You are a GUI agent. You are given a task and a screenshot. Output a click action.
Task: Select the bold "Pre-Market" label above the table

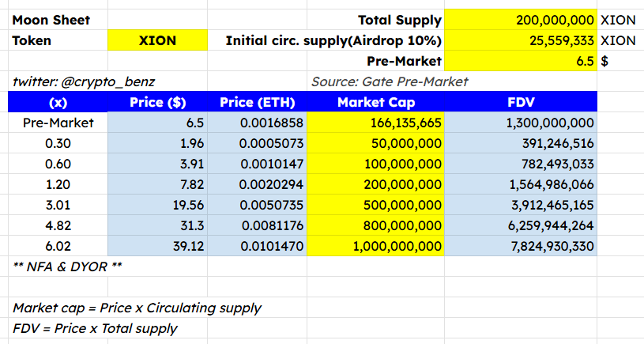(x=375, y=61)
